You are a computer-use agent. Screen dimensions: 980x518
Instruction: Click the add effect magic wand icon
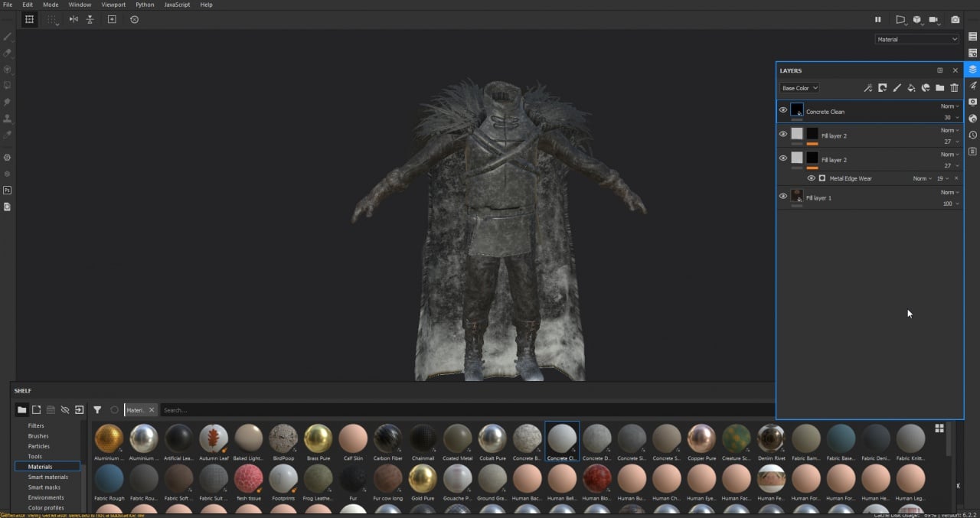pyautogui.click(x=867, y=88)
